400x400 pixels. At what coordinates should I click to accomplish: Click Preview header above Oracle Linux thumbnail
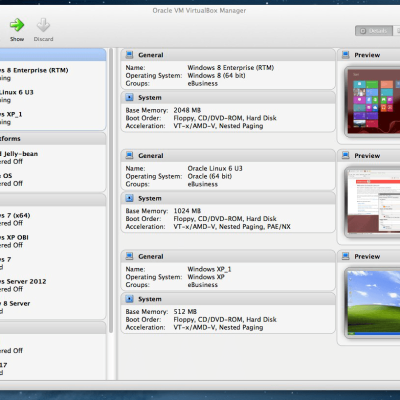click(x=369, y=155)
